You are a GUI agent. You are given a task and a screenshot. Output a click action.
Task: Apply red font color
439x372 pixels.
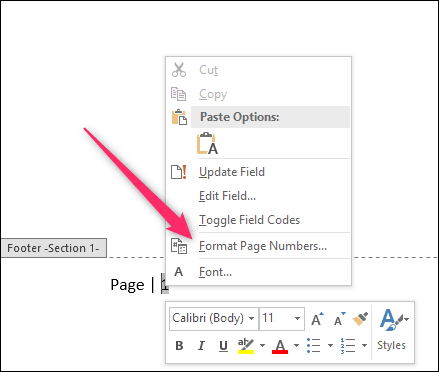[280, 346]
